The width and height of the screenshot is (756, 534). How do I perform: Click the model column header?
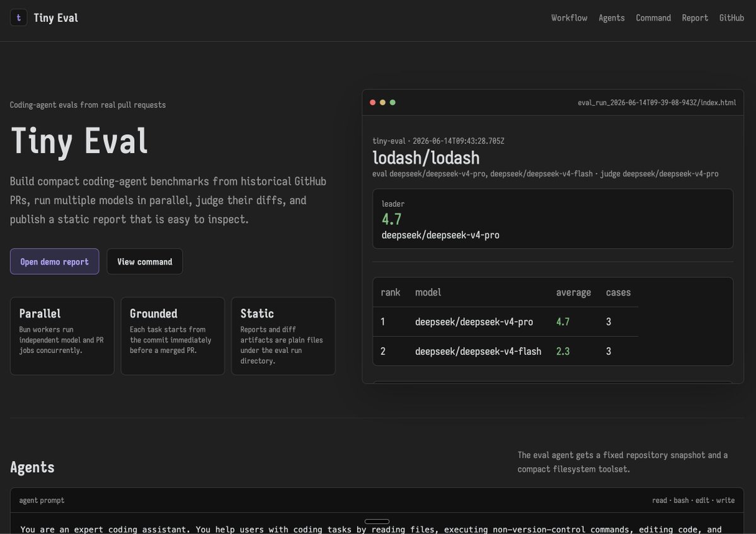[428, 293]
